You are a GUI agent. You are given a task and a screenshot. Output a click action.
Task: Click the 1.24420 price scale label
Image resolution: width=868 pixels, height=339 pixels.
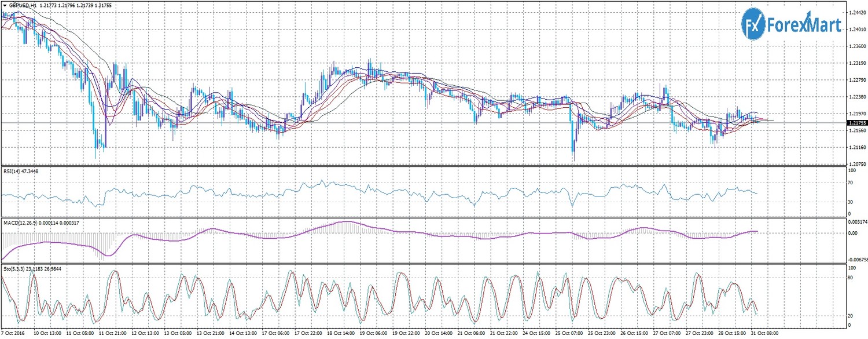tap(856, 12)
